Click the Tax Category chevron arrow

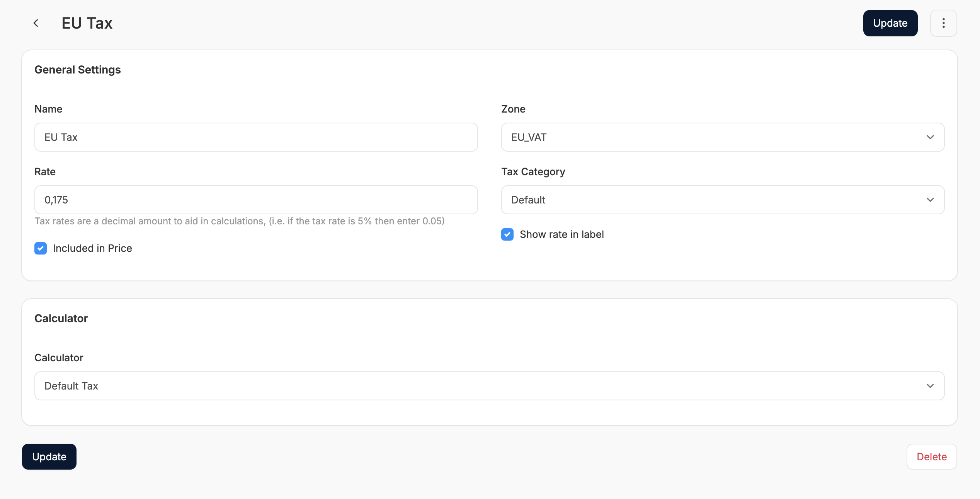930,200
